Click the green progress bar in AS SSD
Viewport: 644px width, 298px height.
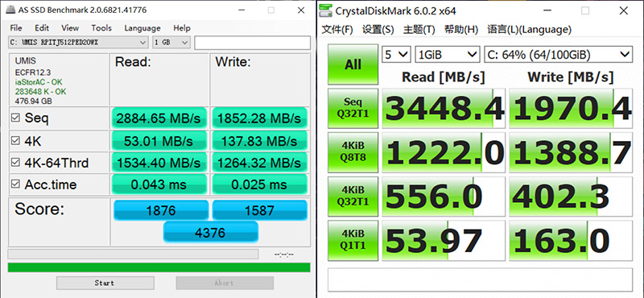[159, 267]
